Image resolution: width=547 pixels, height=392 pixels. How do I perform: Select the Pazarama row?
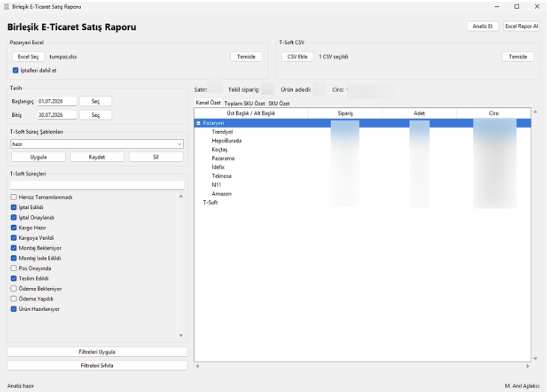[363, 158]
